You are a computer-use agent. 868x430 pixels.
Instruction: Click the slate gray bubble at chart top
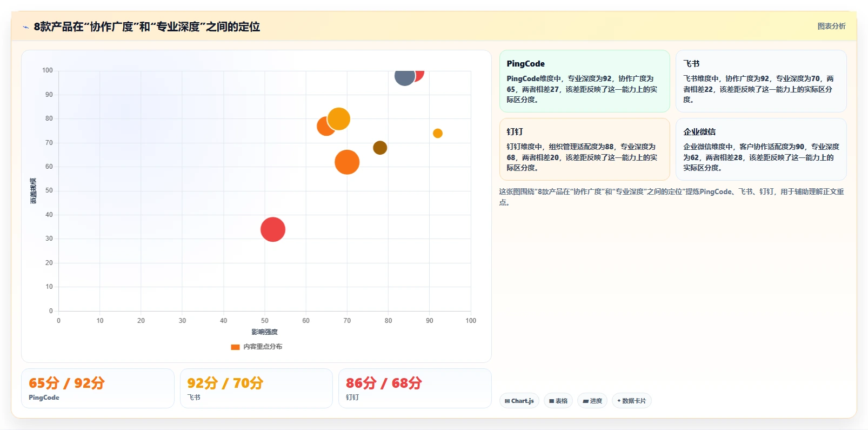click(x=404, y=77)
